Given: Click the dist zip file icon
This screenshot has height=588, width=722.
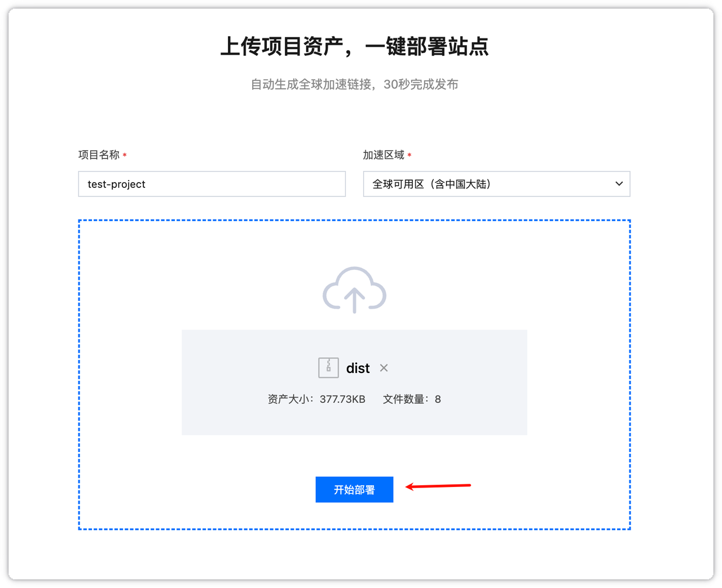Looking at the screenshot, I should point(328,368).
